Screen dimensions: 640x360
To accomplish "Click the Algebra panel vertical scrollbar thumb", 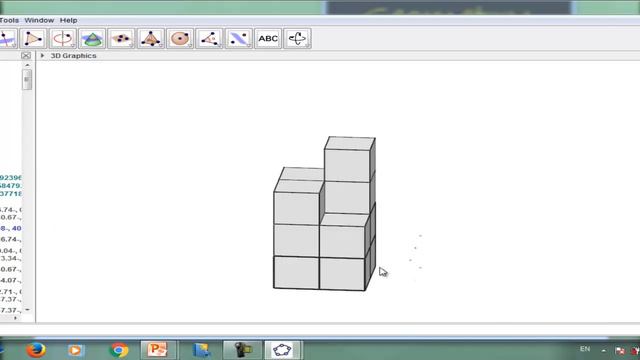I will [27, 79].
